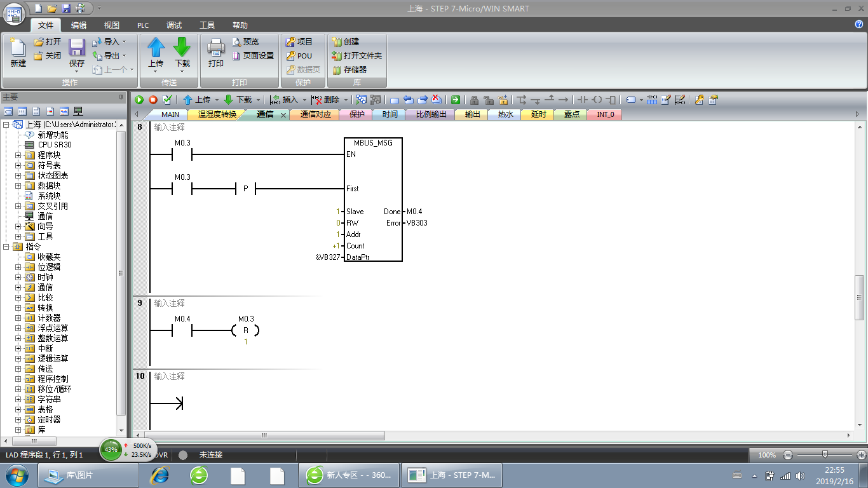868x488 pixels.
Task: Open Internet Explorer from the taskbar
Action: 159,475
